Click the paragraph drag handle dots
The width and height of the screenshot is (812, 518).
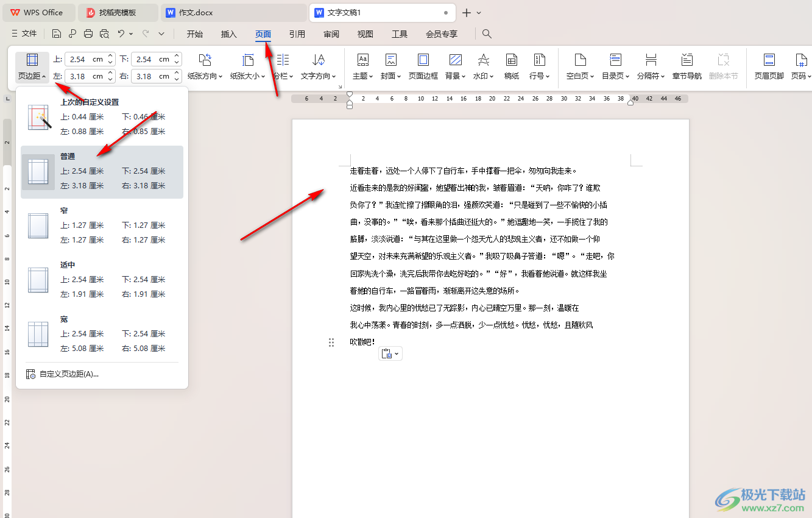click(x=331, y=342)
